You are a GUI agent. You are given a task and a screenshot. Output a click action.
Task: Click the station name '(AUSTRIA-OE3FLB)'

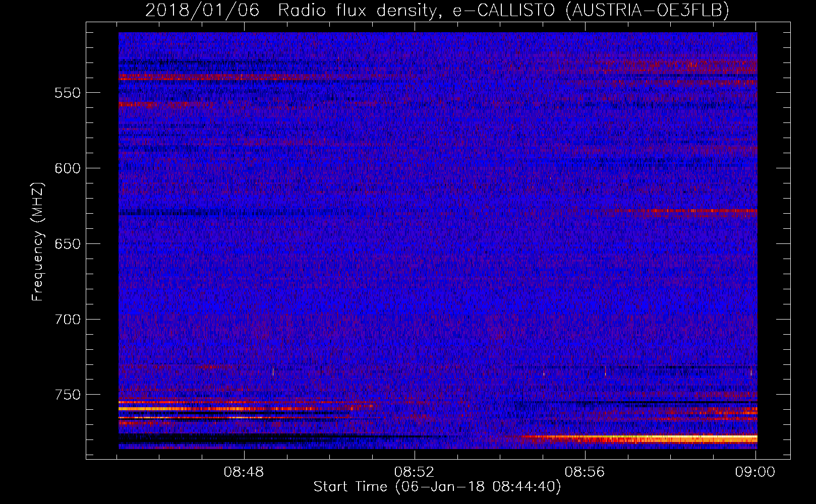pyautogui.click(x=647, y=10)
